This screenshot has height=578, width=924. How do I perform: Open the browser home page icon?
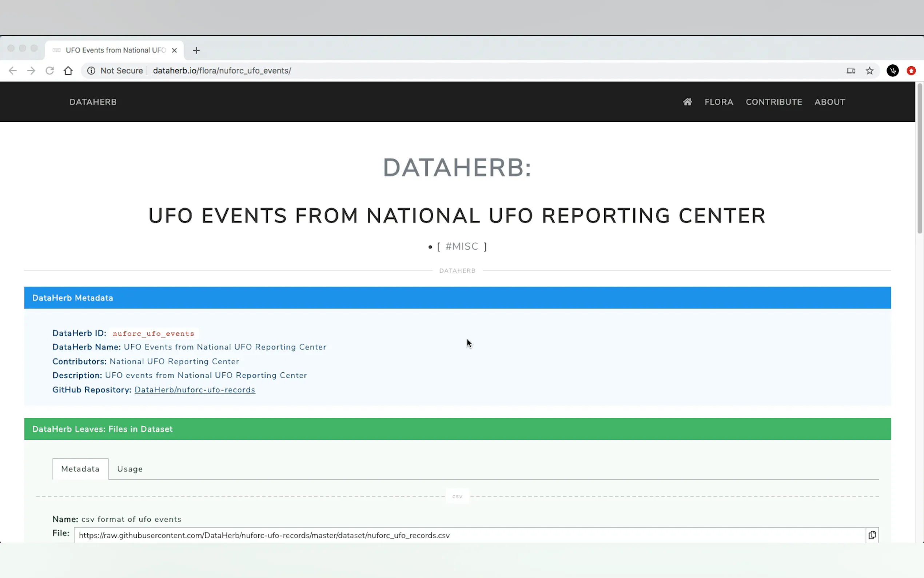[x=68, y=71]
